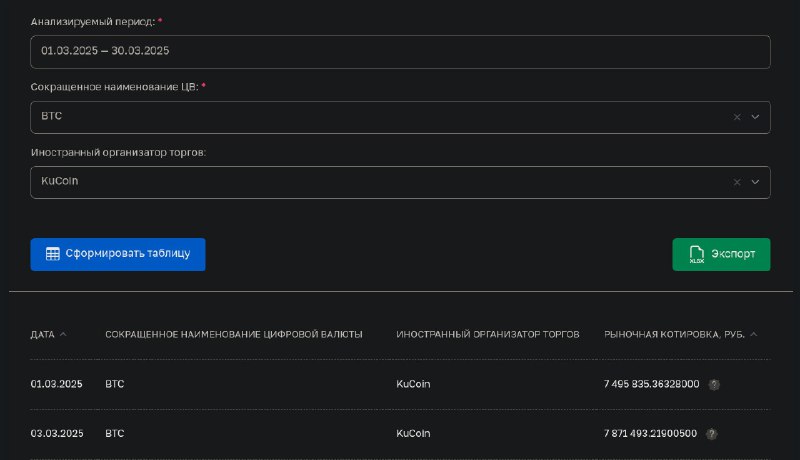This screenshot has width=800, height=460.
Task: Expand the foreign exchange organizer dropdown
Action: (x=755, y=182)
